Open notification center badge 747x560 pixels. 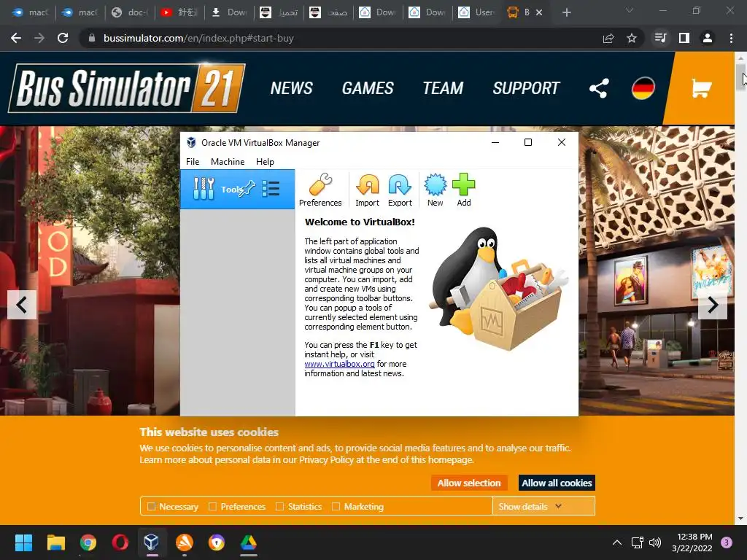coord(727,542)
